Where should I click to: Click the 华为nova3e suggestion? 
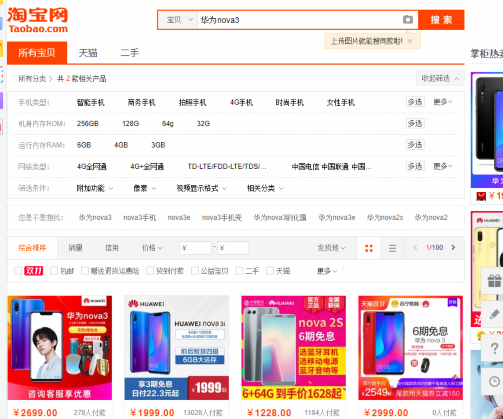337,218
